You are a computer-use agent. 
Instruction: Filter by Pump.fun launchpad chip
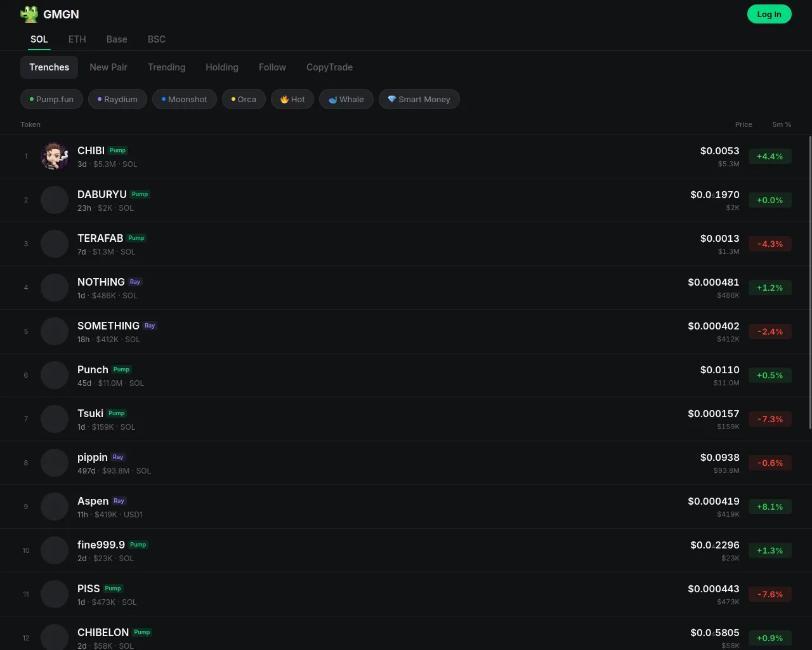51,99
